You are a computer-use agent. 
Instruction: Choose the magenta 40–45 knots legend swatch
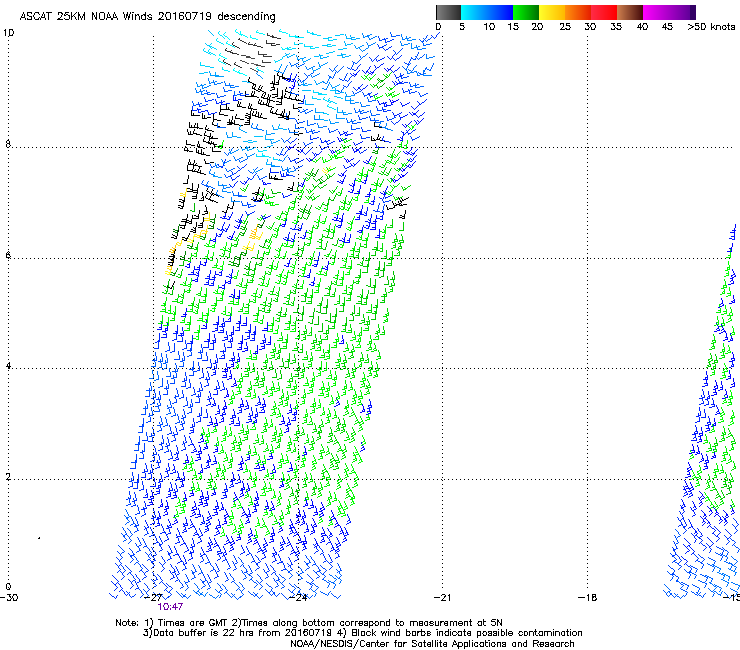click(x=656, y=12)
